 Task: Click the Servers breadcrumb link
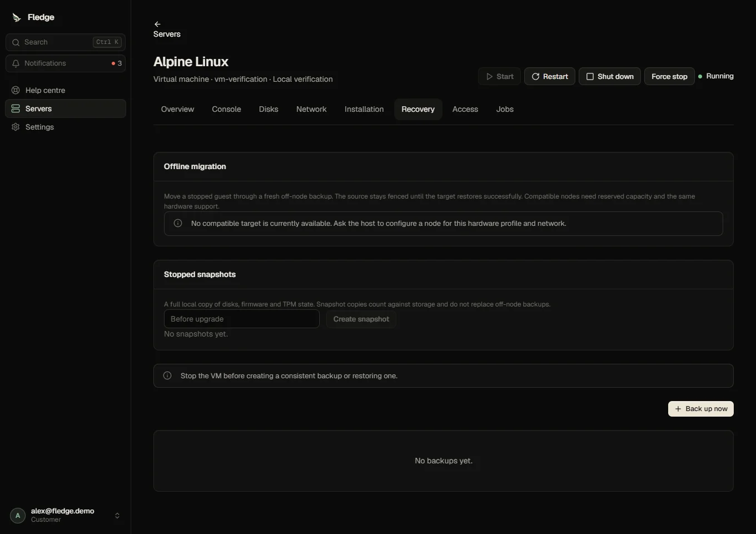tap(167, 34)
